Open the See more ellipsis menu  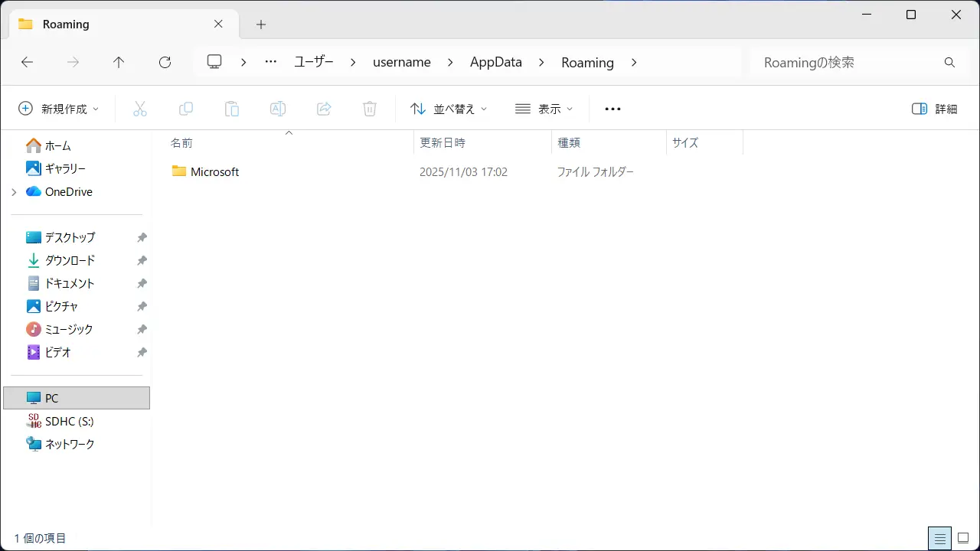click(612, 109)
